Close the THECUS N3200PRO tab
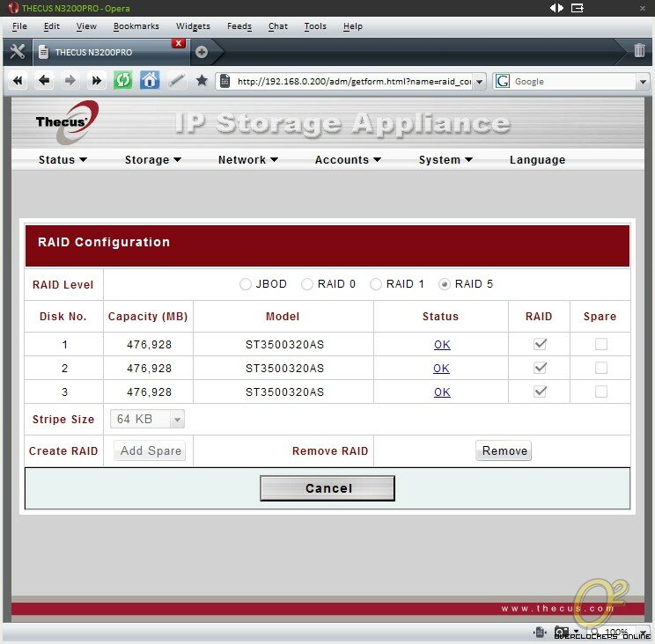The width and height of the screenshot is (655, 644). [x=179, y=43]
